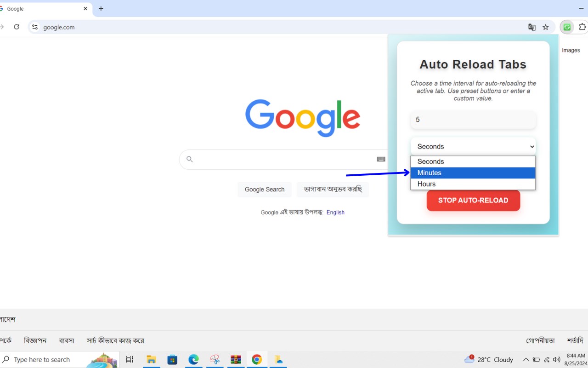The image size is (588, 368).
Task: Open the Wi-Fi network icon in system tray
Action: tap(547, 360)
